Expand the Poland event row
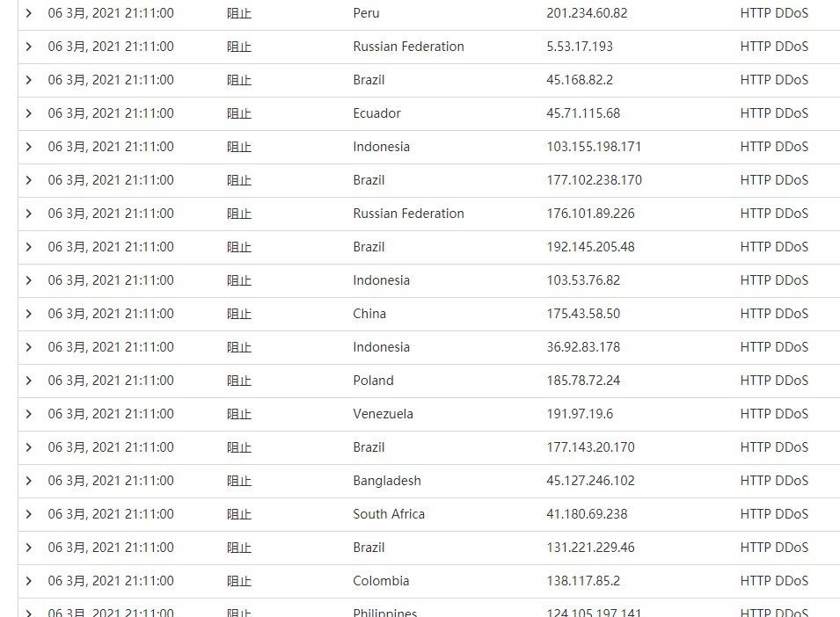840x617 pixels. coord(28,381)
